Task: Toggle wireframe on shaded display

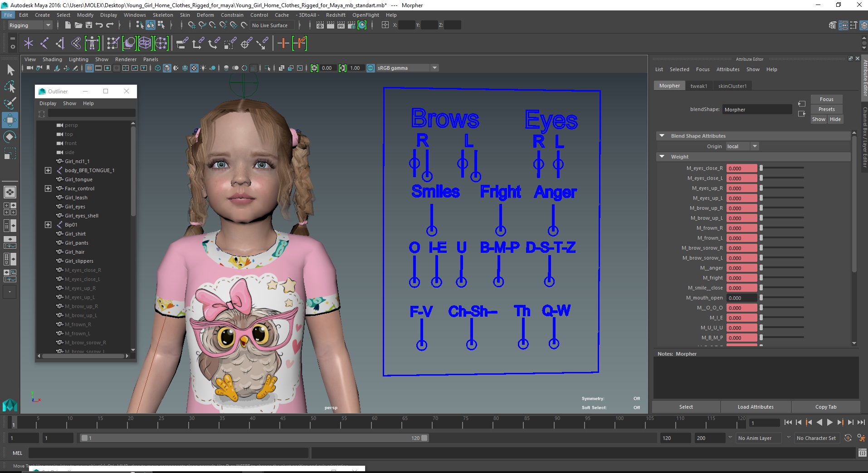Action: pyautogui.click(x=185, y=68)
